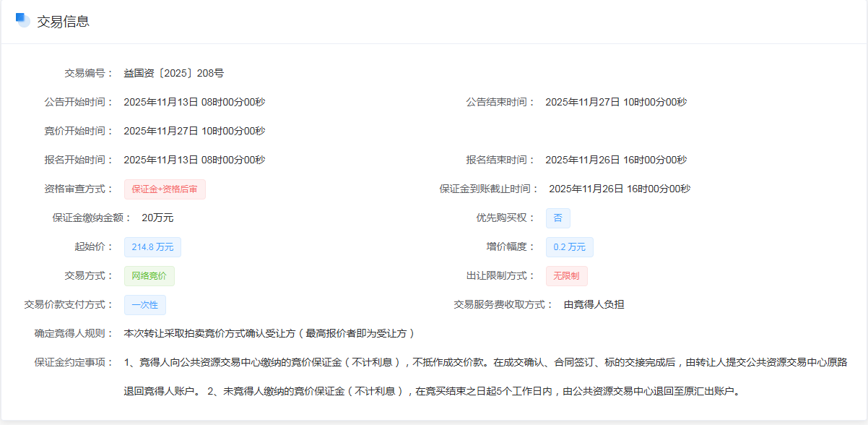Click the blue square icon beside 交易信息
The width and height of the screenshot is (868, 425).
click(23, 20)
